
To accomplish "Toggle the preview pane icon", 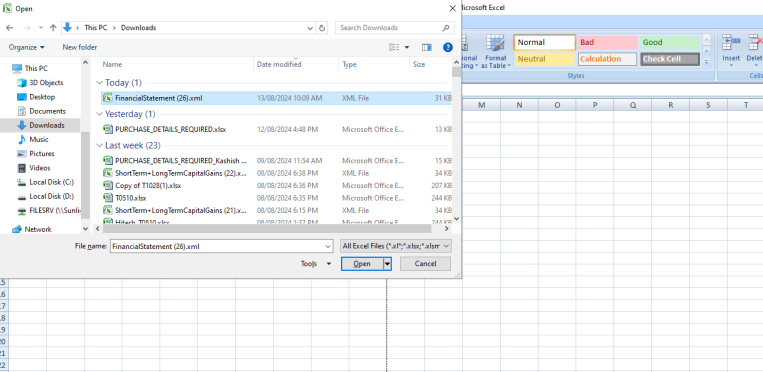I will tap(427, 47).
